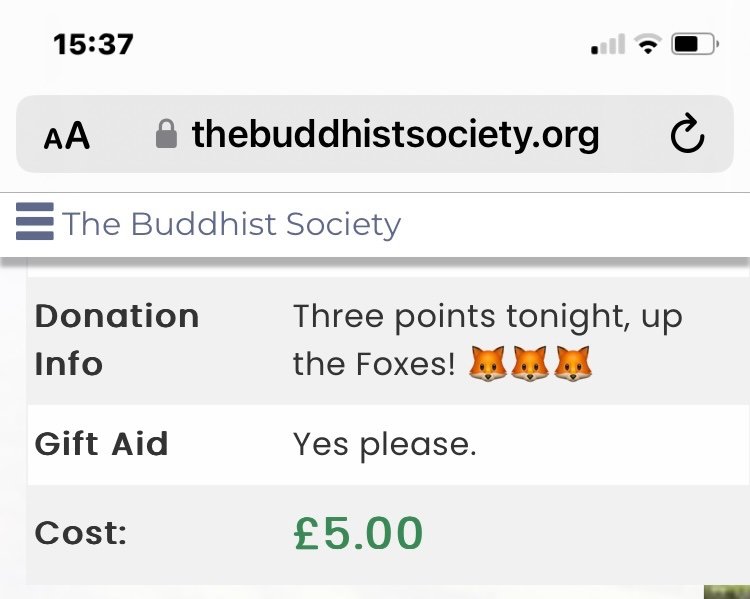
Task: Click the first fox emoji
Action: pyautogui.click(x=487, y=364)
